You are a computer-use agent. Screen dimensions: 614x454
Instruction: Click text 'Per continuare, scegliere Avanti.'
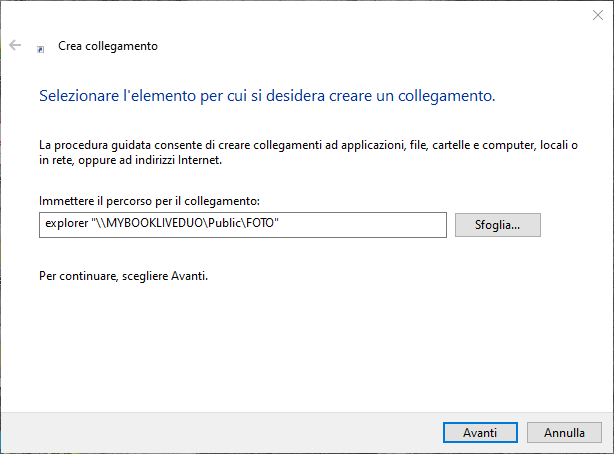click(x=123, y=276)
